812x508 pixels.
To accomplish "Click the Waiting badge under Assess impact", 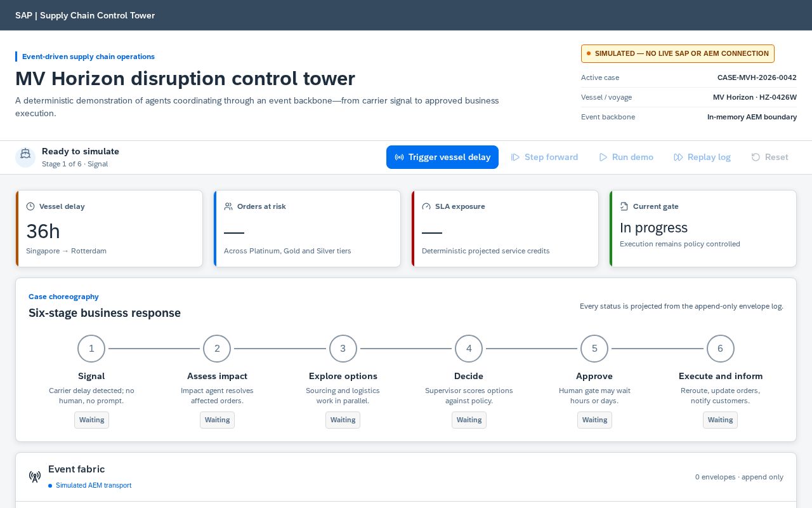I will [x=217, y=420].
